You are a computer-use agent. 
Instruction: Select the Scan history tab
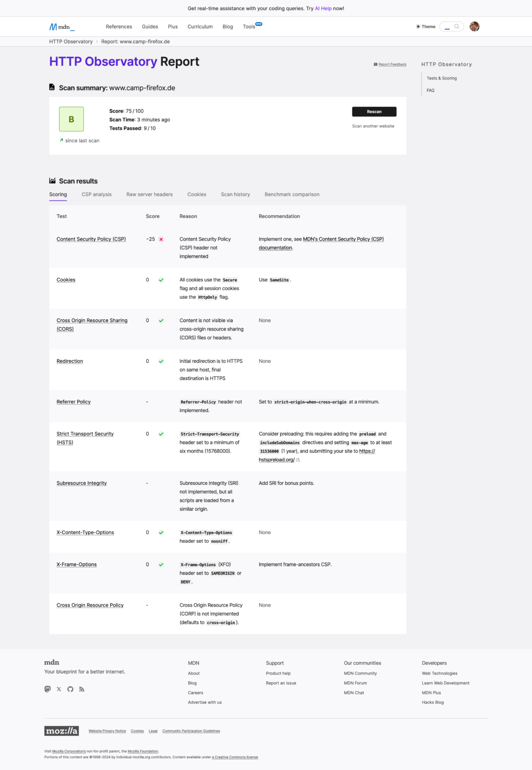point(235,195)
